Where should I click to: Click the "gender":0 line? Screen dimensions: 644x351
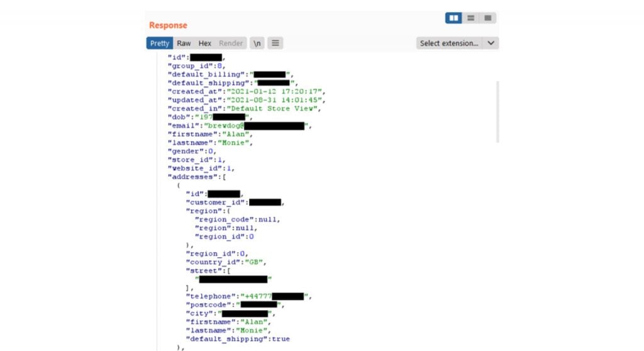[192, 151]
